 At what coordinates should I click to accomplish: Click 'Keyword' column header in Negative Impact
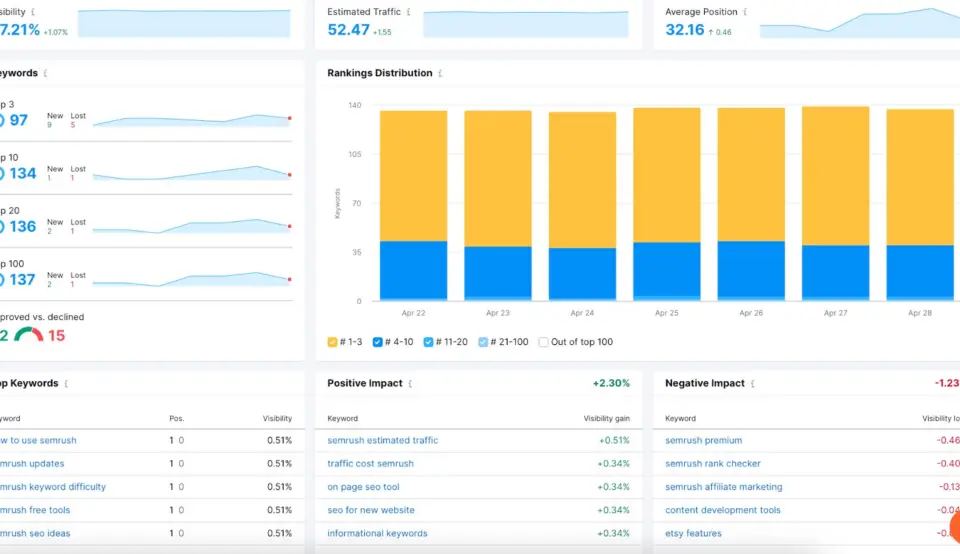680,419
